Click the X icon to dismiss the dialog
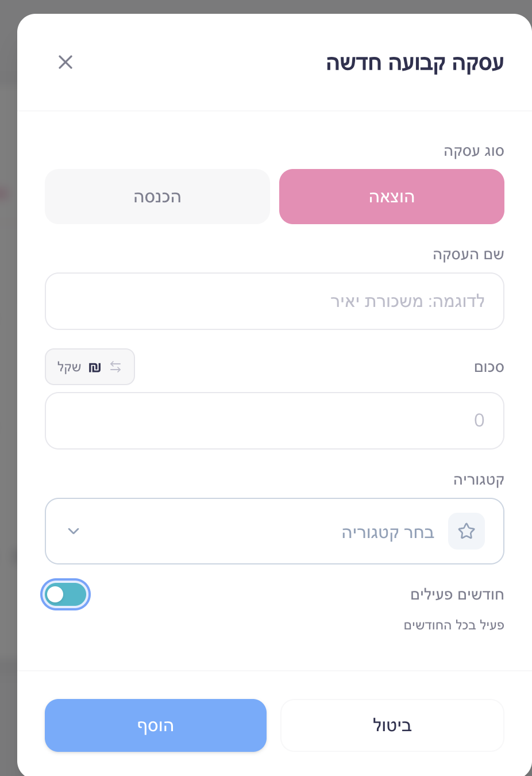532x776 pixels. [65, 62]
